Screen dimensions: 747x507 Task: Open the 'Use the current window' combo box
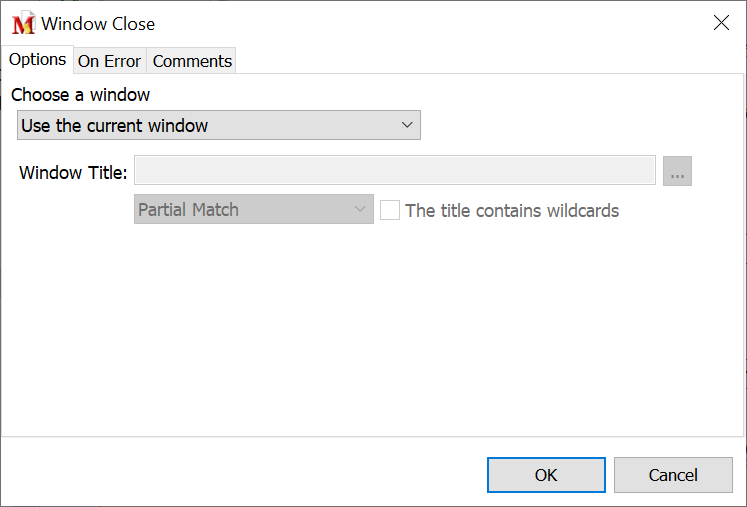pos(218,126)
